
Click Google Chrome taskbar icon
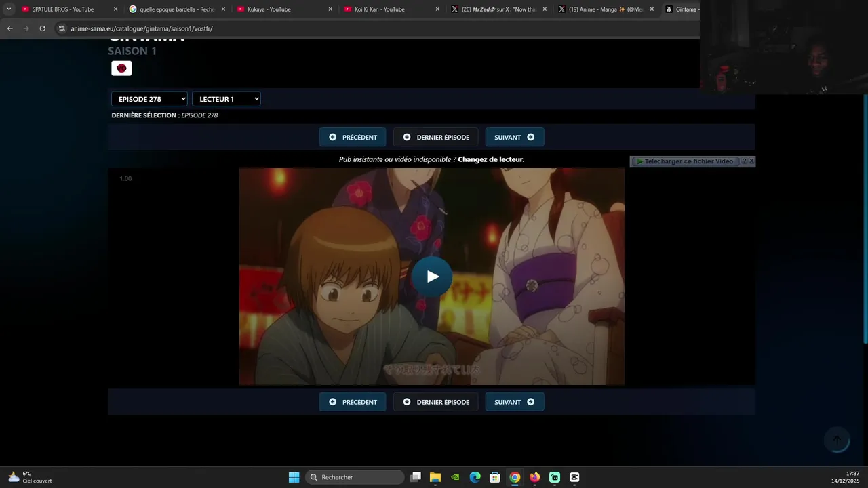click(515, 477)
